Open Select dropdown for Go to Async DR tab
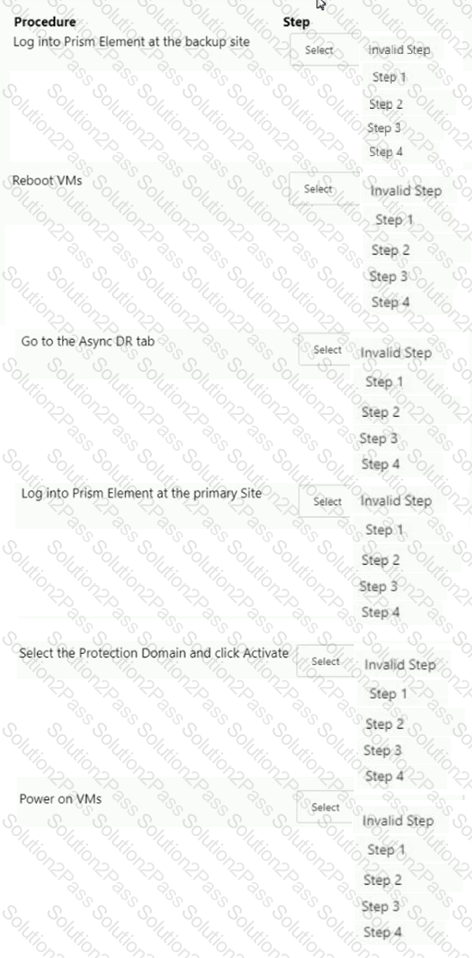Image resolution: width=472 pixels, height=958 pixels. coord(327,350)
